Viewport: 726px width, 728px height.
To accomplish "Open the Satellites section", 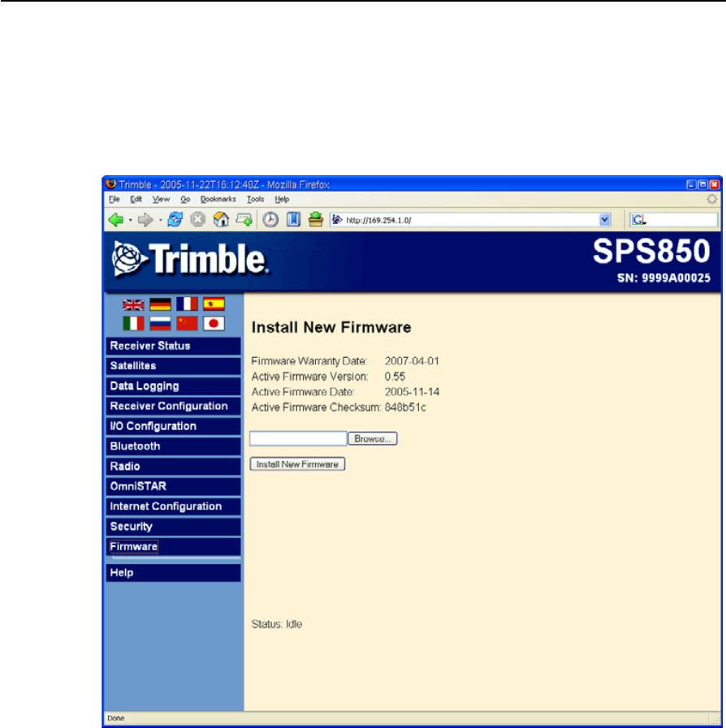I will point(173,366).
